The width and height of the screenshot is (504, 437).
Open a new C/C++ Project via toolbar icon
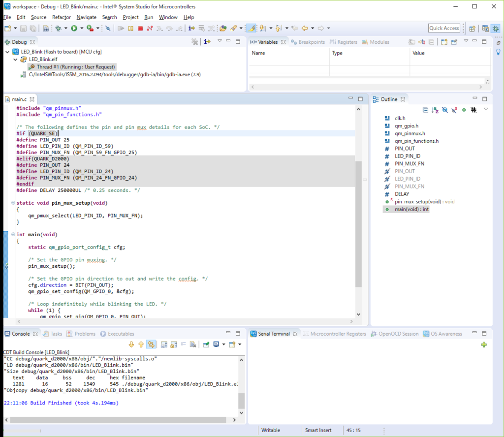7,28
